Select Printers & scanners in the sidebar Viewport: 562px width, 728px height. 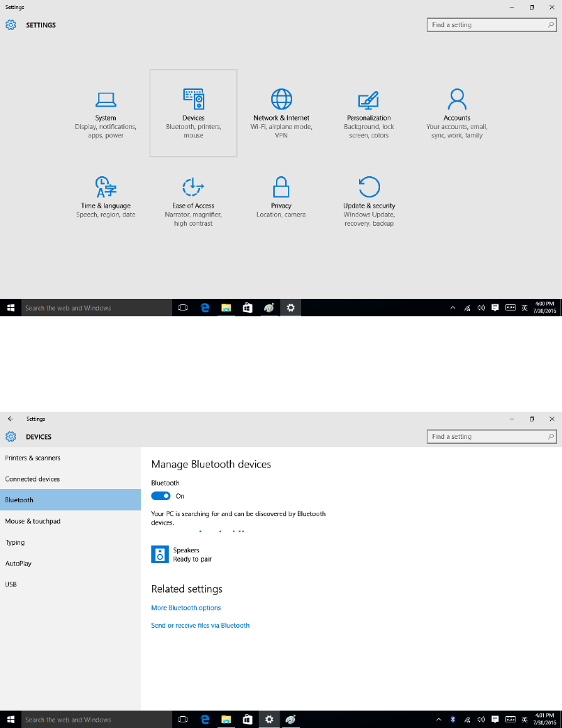point(70,458)
